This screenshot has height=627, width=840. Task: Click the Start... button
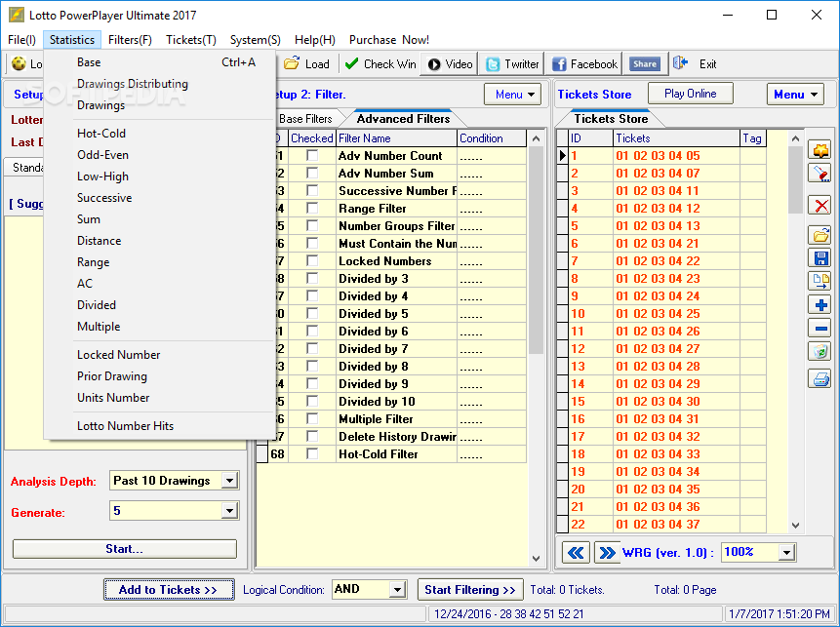point(124,549)
